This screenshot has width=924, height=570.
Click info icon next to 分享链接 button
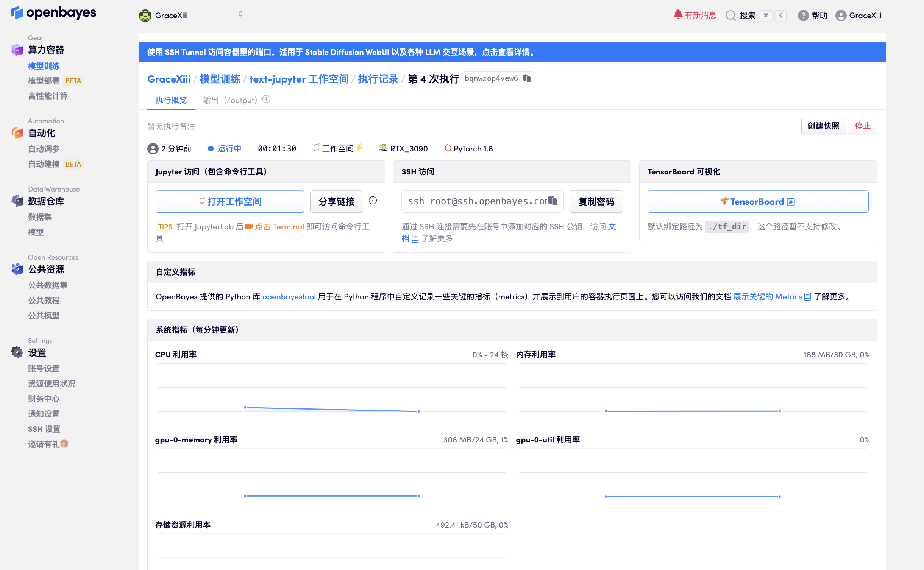click(x=373, y=201)
